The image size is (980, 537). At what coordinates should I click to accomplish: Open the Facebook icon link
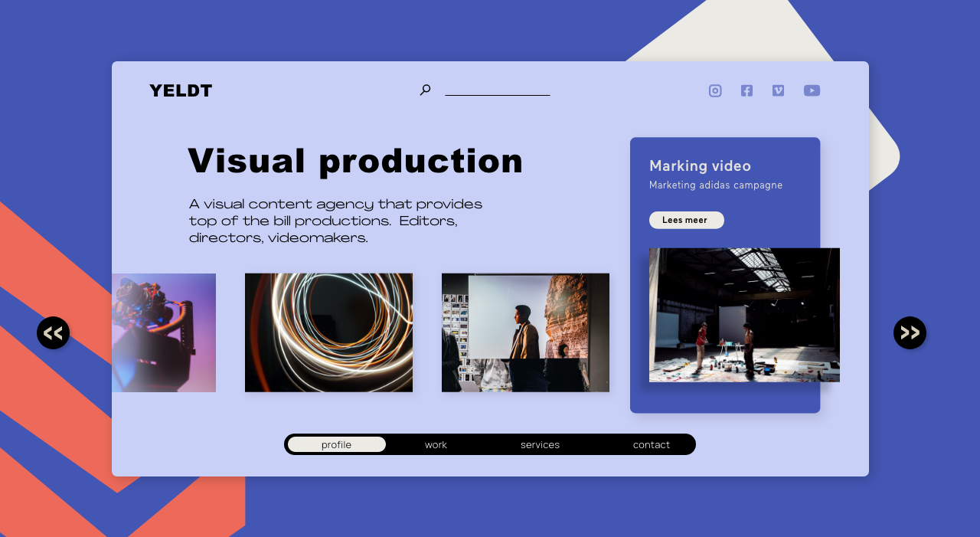[x=746, y=90]
